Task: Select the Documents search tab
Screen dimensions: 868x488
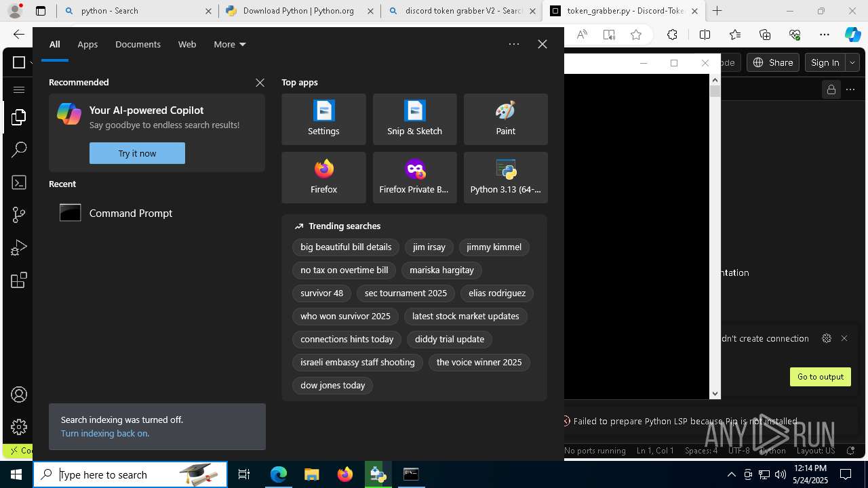Action: 138,44
